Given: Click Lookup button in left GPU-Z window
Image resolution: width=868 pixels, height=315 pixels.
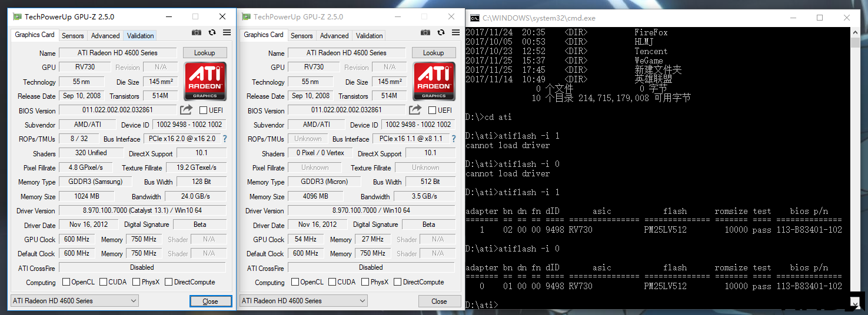Looking at the screenshot, I should [x=205, y=53].
